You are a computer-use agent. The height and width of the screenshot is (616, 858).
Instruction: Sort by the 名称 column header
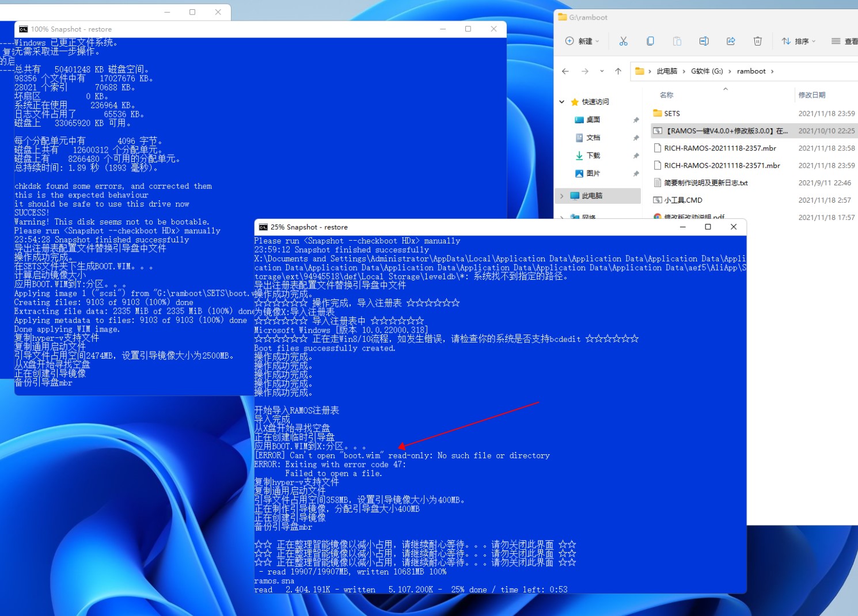point(666,95)
